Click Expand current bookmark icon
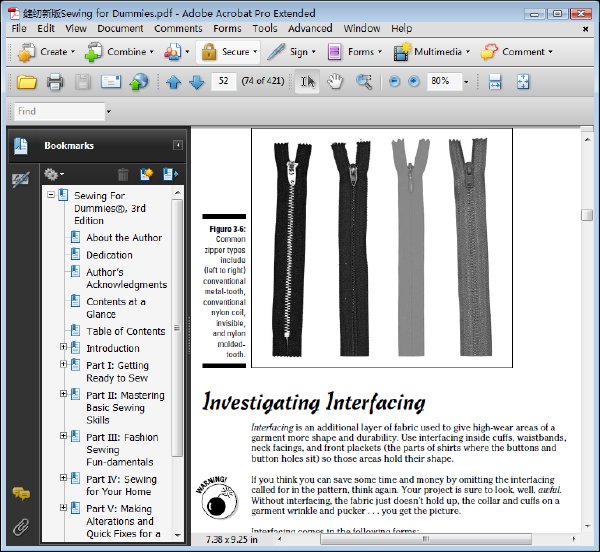The image size is (600, 552). [170, 174]
